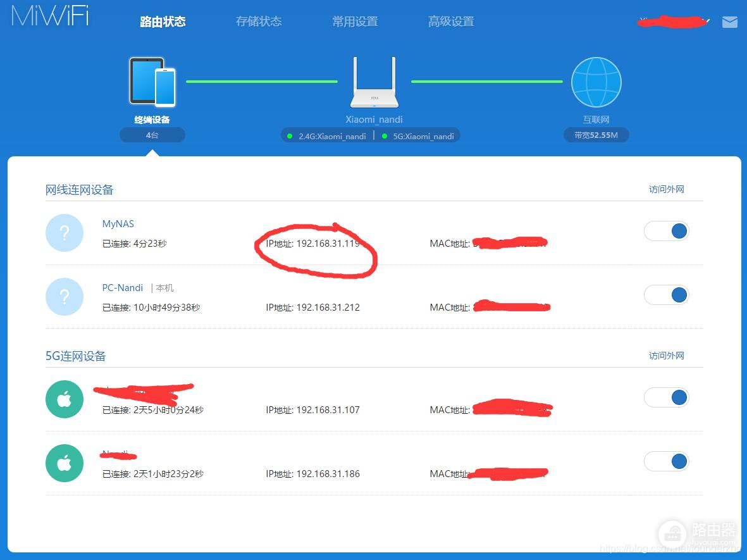
Task: Select the Xiaomi_nandi router icon
Action: pos(373,82)
